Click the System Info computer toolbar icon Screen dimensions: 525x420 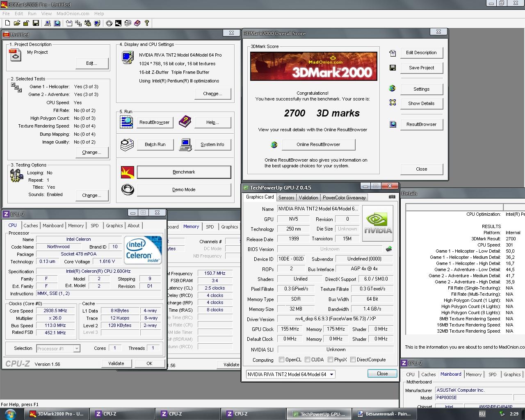[48, 23]
